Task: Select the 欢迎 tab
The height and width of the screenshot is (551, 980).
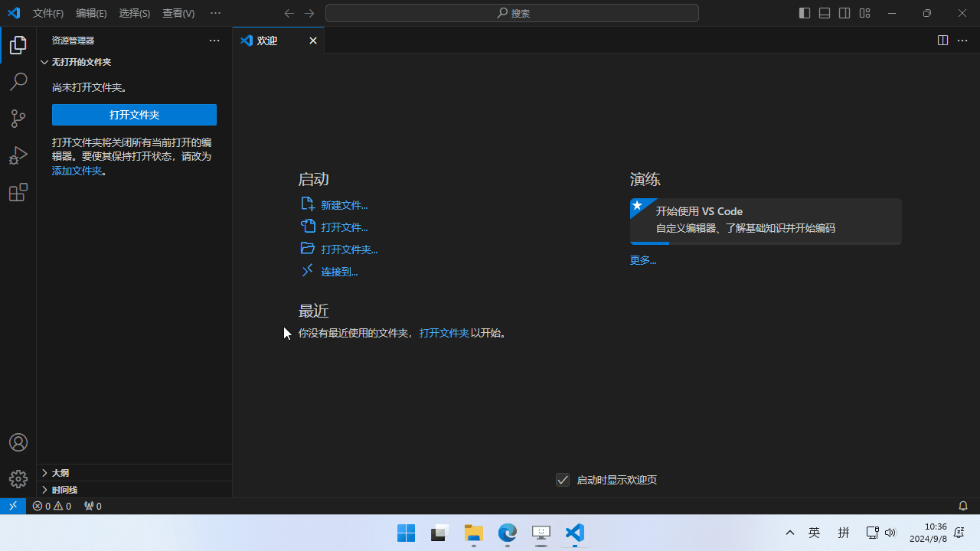Action: [x=266, y=41]
